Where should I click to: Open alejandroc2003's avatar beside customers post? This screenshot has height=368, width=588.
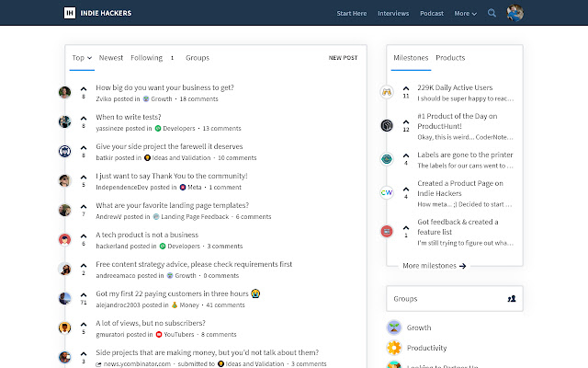[64, 298]
